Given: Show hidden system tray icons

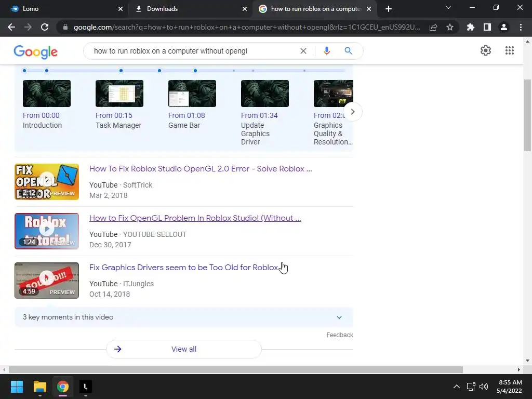Looking at the screenshot, I should 457,387.
